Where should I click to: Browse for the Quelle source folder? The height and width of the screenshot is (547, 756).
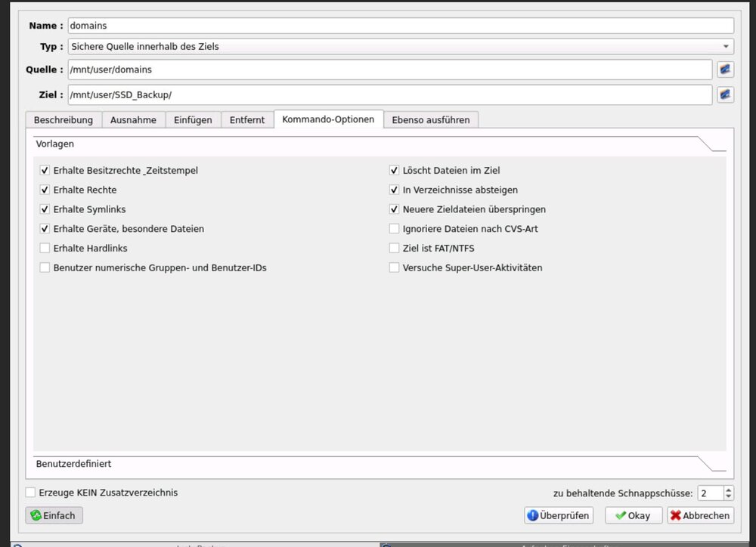[x=725, y=70]
